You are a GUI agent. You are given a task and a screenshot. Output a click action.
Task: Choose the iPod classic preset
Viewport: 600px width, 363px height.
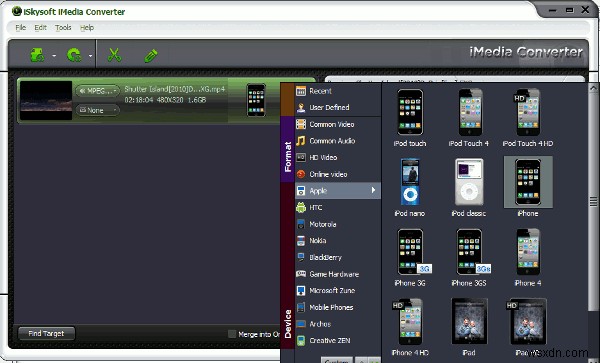[469, 187]
